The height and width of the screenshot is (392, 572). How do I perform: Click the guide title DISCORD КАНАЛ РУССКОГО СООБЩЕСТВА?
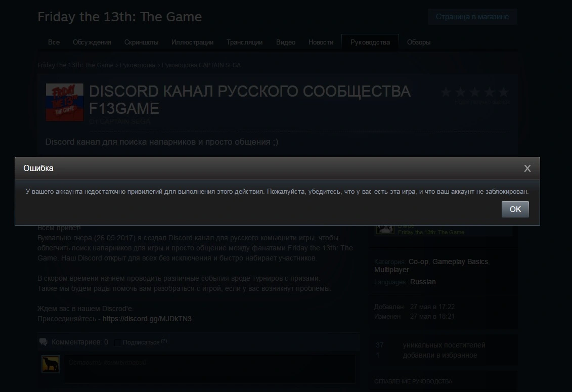[x=250, y=100]
